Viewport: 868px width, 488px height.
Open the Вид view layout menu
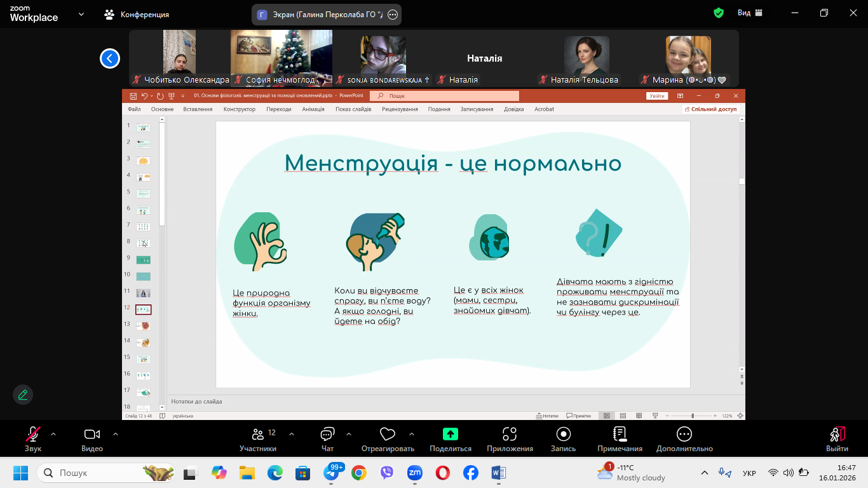[x=750, y=13]
